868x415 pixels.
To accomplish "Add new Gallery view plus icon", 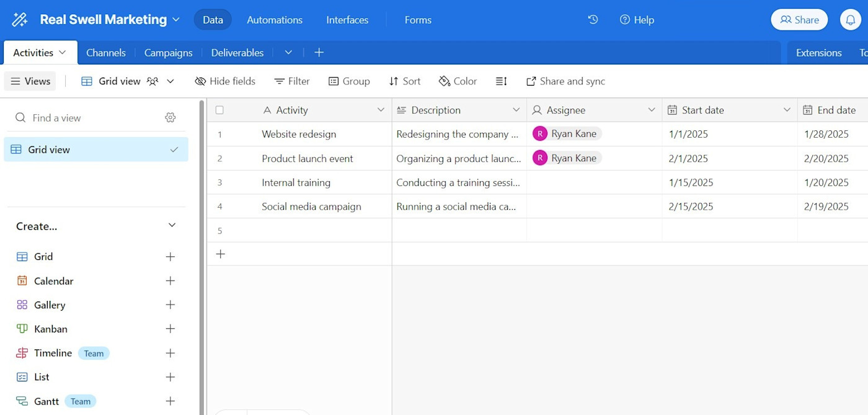I will click(x=170, y=305).
